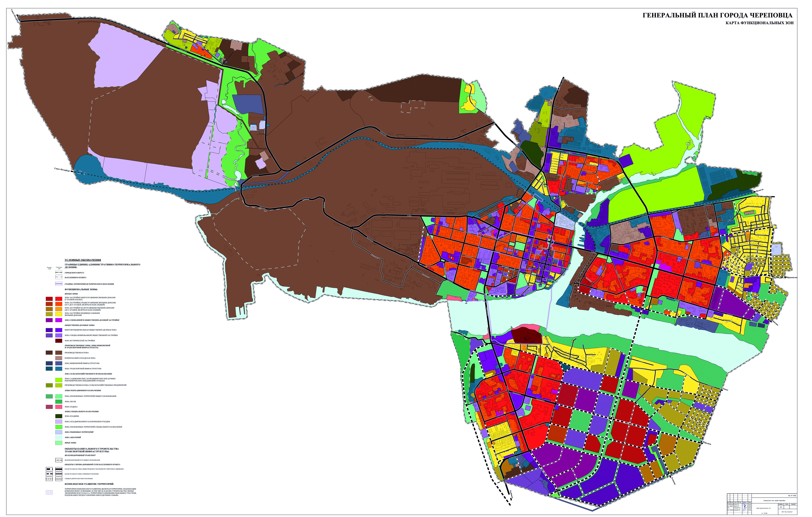Select hatched planned engineering infrastructure swatch
Screen dimensions: 812x517
tap(49, 363)
